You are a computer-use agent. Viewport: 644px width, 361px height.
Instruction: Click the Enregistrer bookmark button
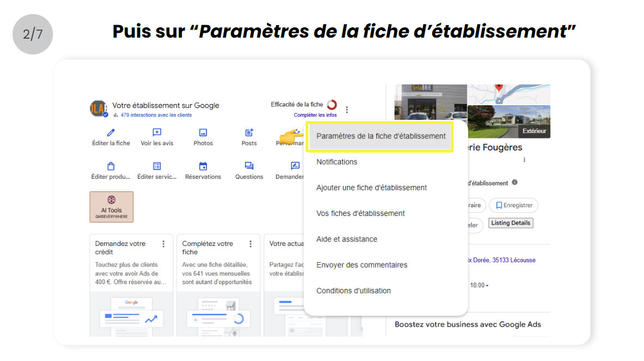pos(513,206)
